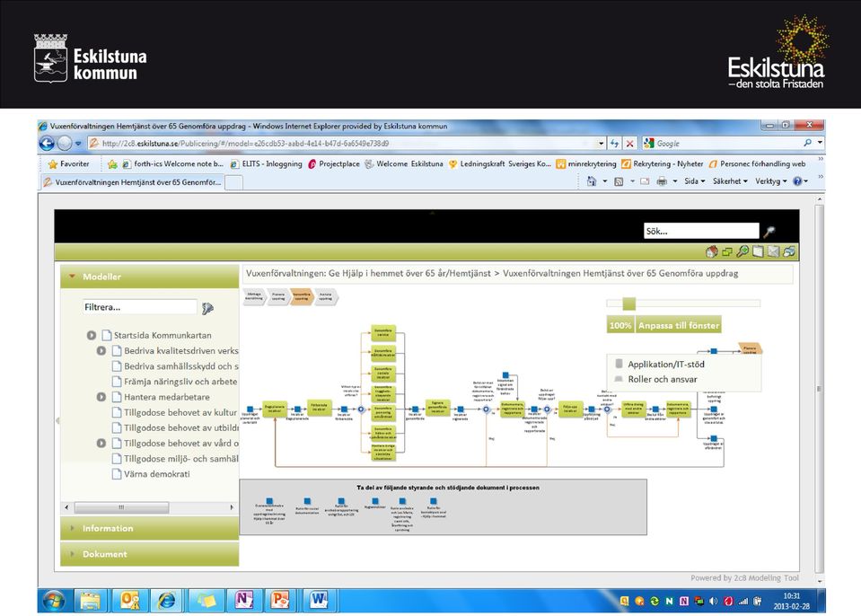This screenshot has height=616, width=861.
Task: Open the Projectplace favorite link
Action: pyautogui.click(x=334, y=163)
